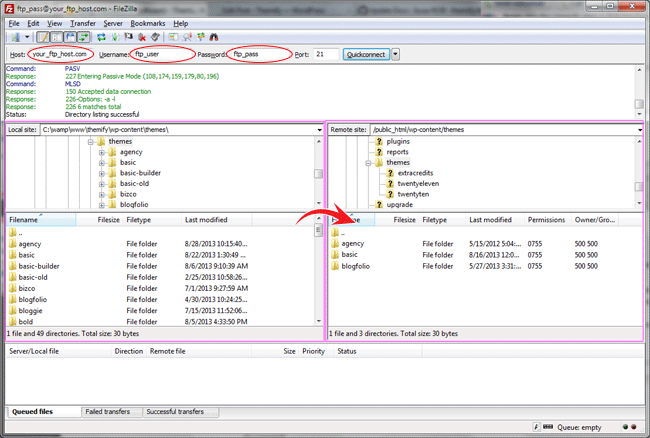
Task: Click the Quickconnect button
Action: coord(366,54)
